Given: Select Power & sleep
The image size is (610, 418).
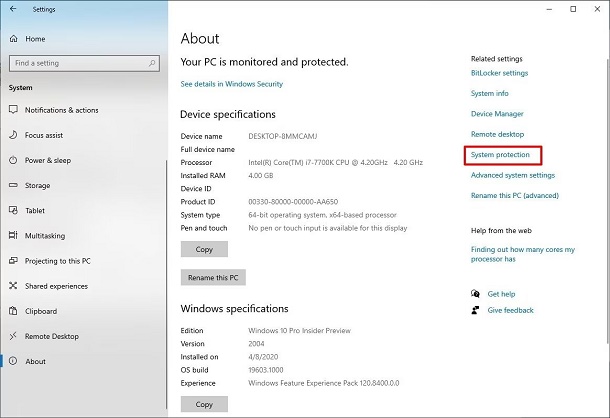Looking at the screenshot, I should 48,160.
